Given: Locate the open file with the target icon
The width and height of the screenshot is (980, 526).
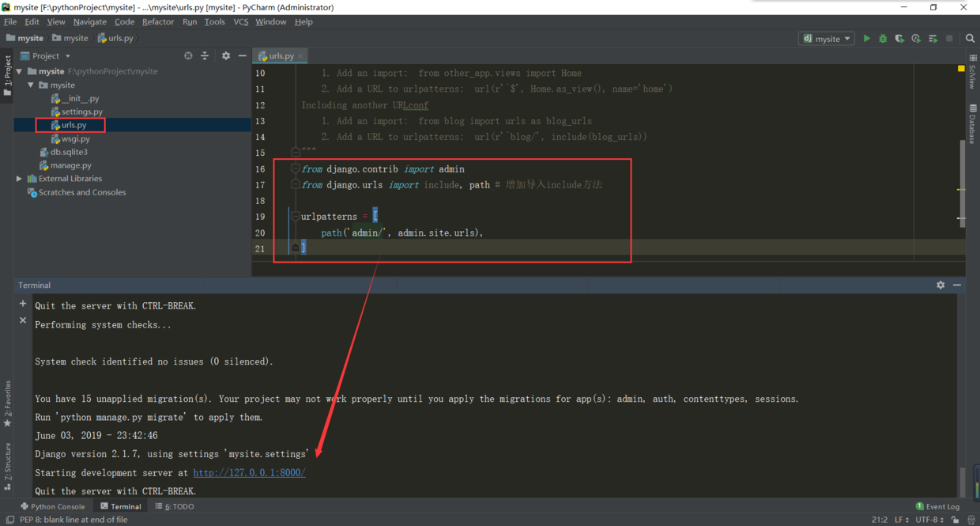Looking at the screenshot, I should click(x=188, y=56).
